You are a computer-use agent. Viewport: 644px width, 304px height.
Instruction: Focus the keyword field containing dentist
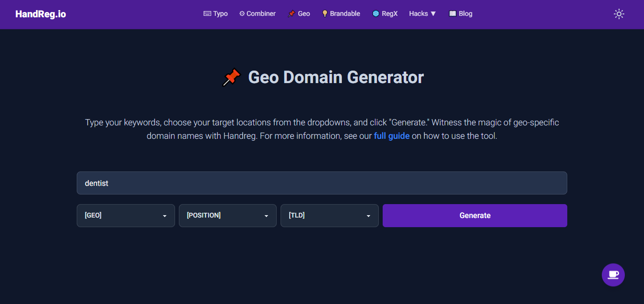(322, 183)
